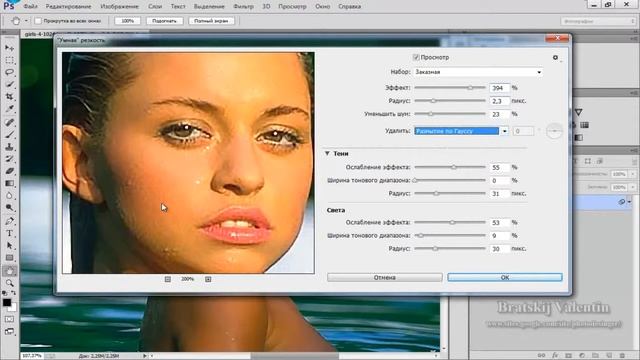Select the Gradient tool
Screen dimensions: 640x360
[9, 183]
